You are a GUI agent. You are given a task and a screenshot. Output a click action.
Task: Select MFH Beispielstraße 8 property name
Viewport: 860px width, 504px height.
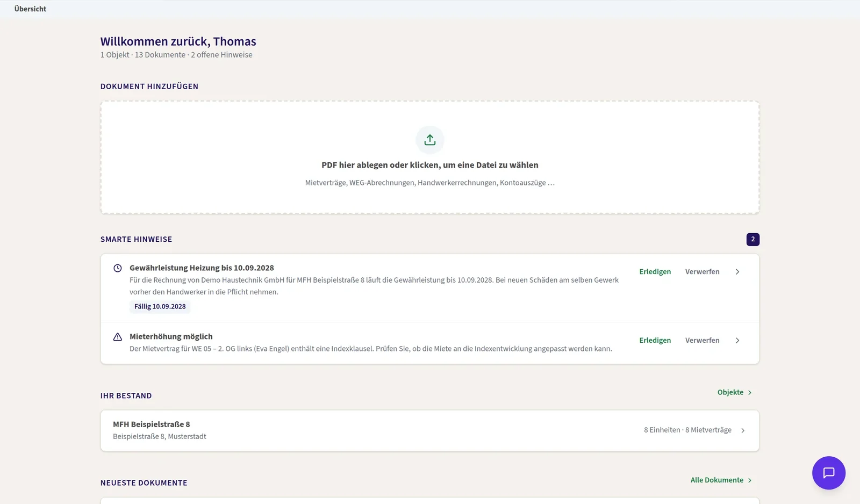(x=151, y=424)
